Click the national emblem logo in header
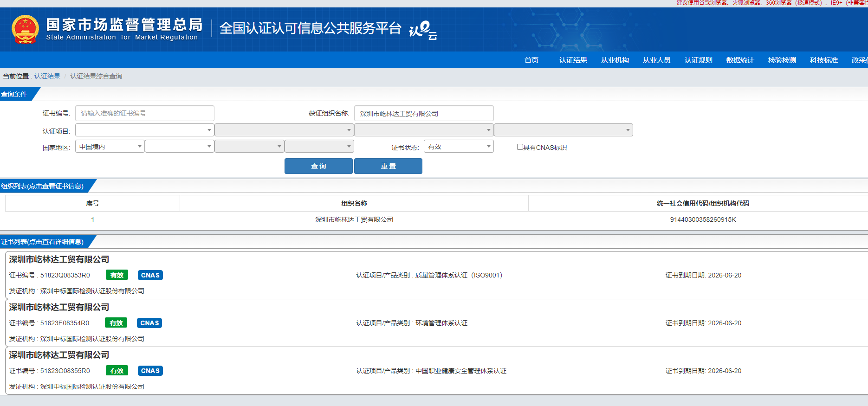The width and height of the screenshot is (868, 406). click(x=25, y=29)
